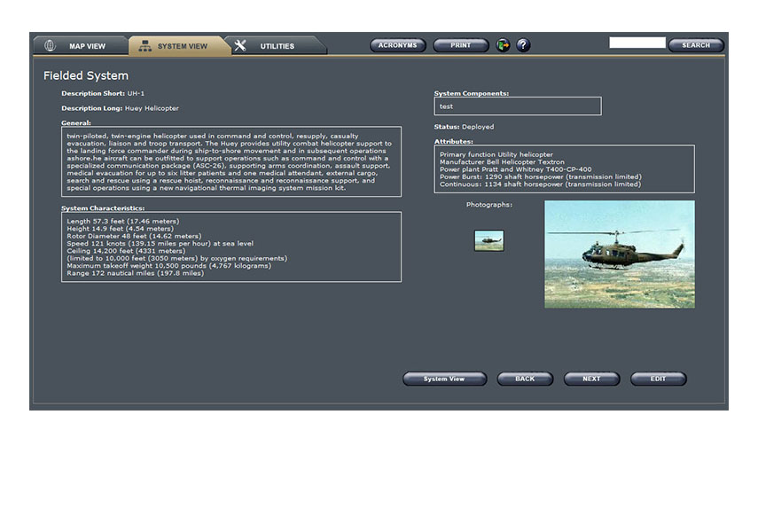
Task: Click the 'Fielded System' heading
Action: (86, 76)
